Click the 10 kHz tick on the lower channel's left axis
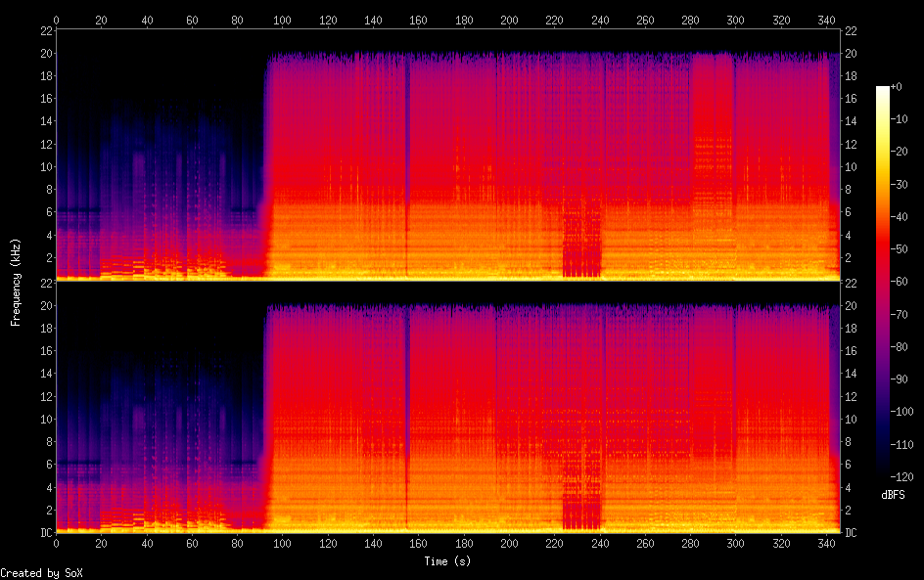Image resolution: width=924 pixels, height=580 pixels. coord(43,419)
